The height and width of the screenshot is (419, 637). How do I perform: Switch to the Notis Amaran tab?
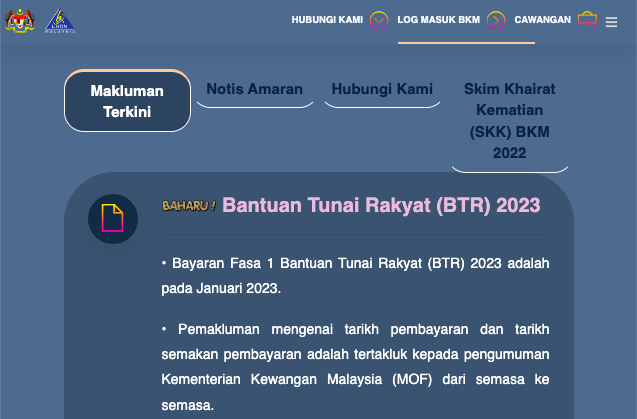pyautogui.click(x=254, y=89)
